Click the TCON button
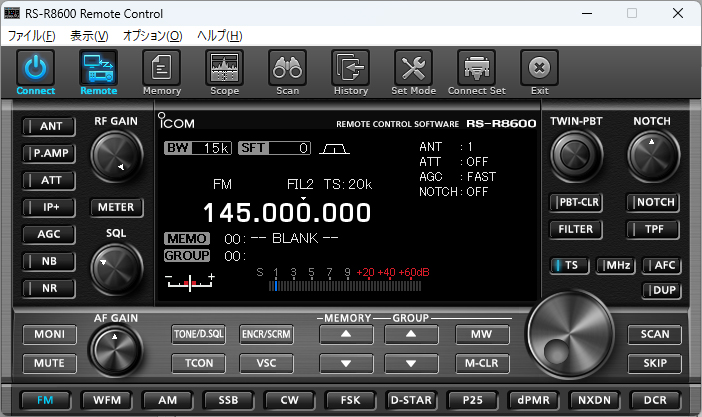The width and height of the screenshot is (702, 417). click(x=199, y=363)
